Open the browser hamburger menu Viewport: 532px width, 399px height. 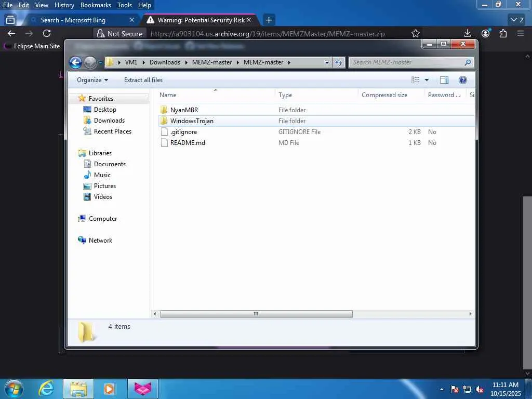tap(521, 33)
